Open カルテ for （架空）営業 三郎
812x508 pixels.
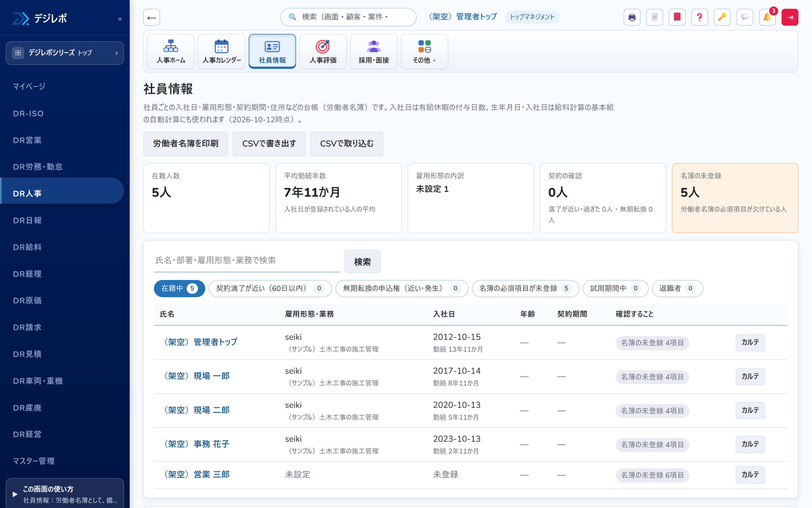(x=750, y=475)
